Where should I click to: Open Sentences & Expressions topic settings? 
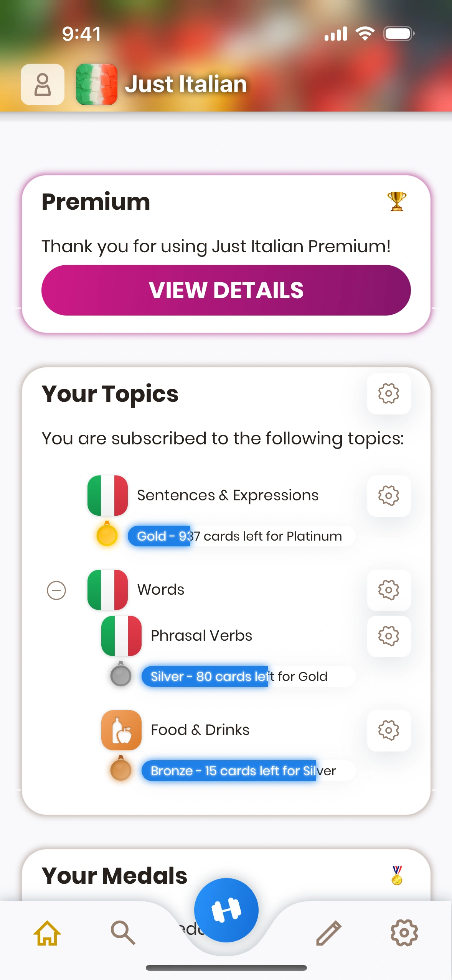point(389,496)
